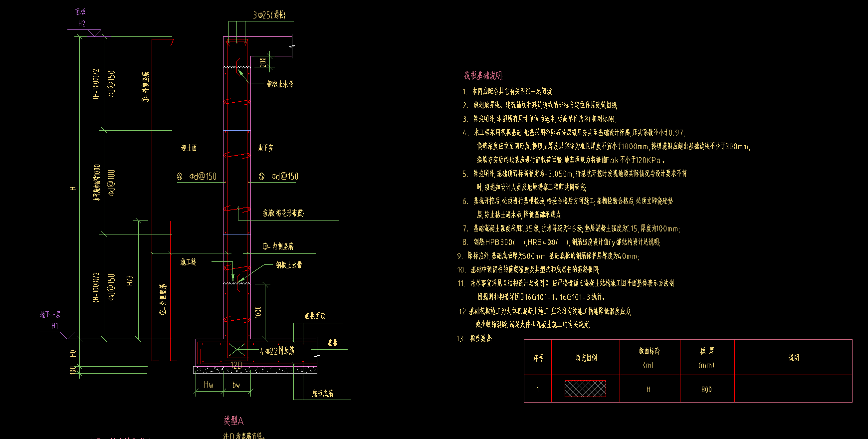
Task: Select the '4Φ22附加筋' annotation
Action: [277, 351]
